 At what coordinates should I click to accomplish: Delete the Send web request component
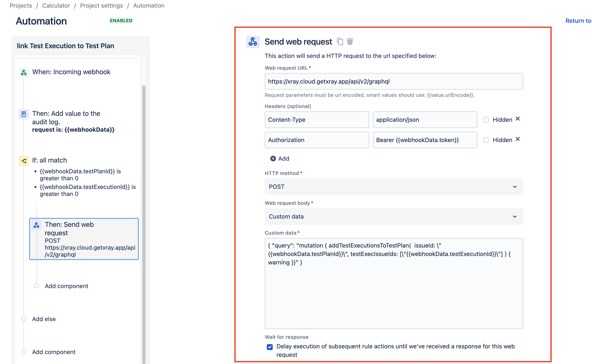pyautogui.click(x=350, y=41)
